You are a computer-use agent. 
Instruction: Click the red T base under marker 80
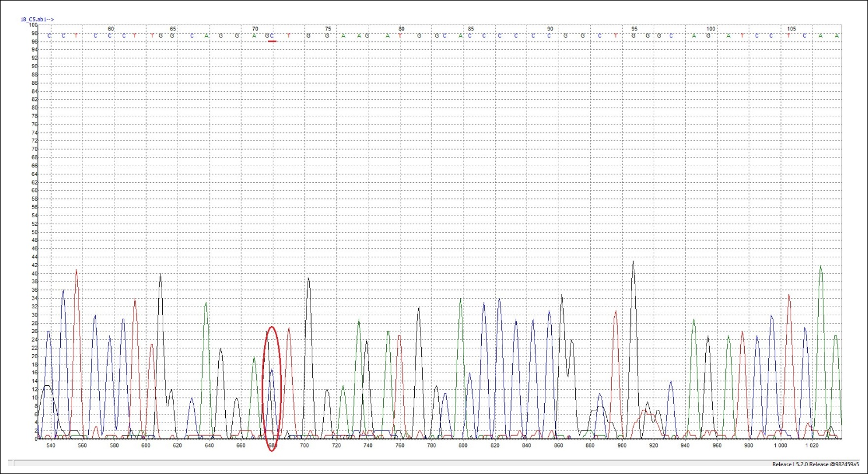tap(400, 36)
